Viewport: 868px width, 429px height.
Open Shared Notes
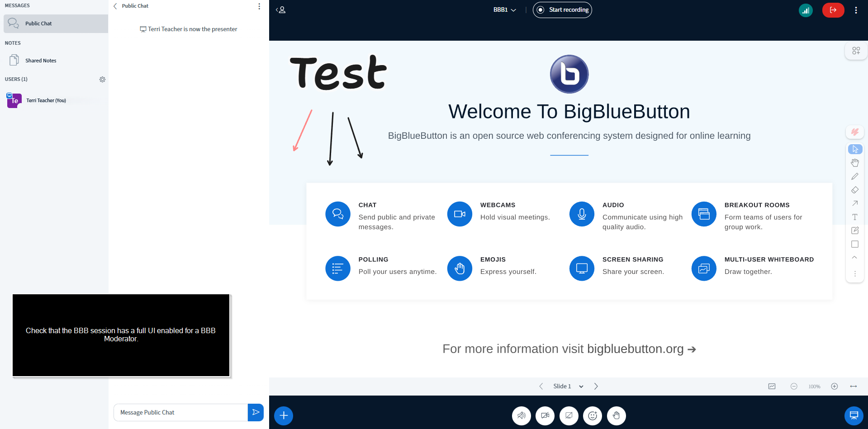pos(56,60)
